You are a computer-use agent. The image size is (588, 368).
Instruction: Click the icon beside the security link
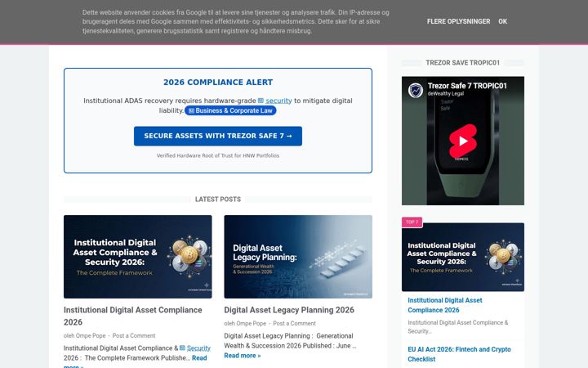[261, 101]
